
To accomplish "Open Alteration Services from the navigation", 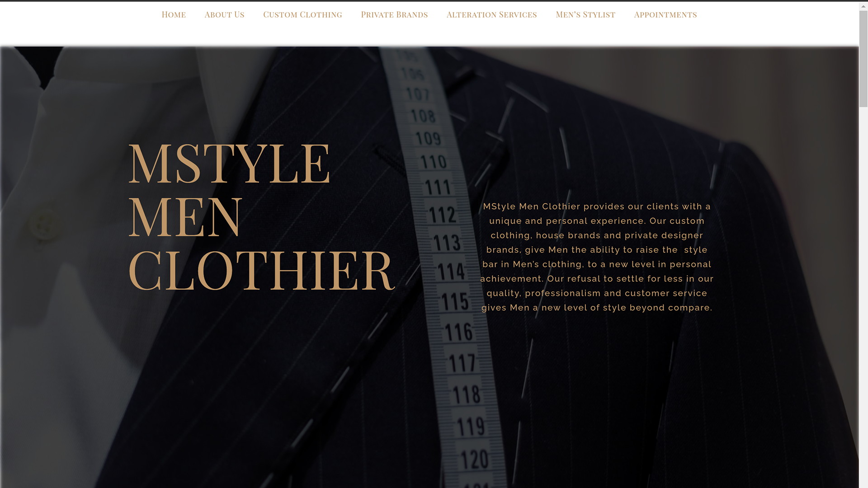I will (491, 14).
